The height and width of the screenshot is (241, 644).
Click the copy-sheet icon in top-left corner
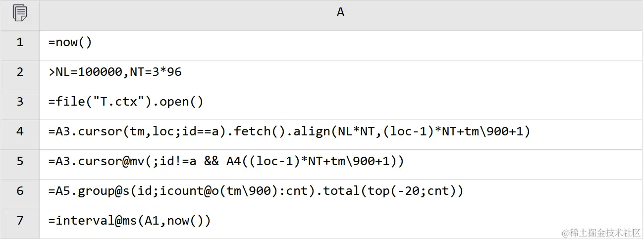click(20, 13)
